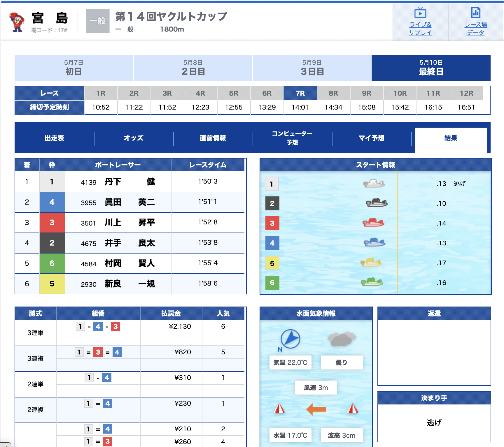Click the wind direction compass icon
The image size is (504, 447).
[x=290, y=339]
